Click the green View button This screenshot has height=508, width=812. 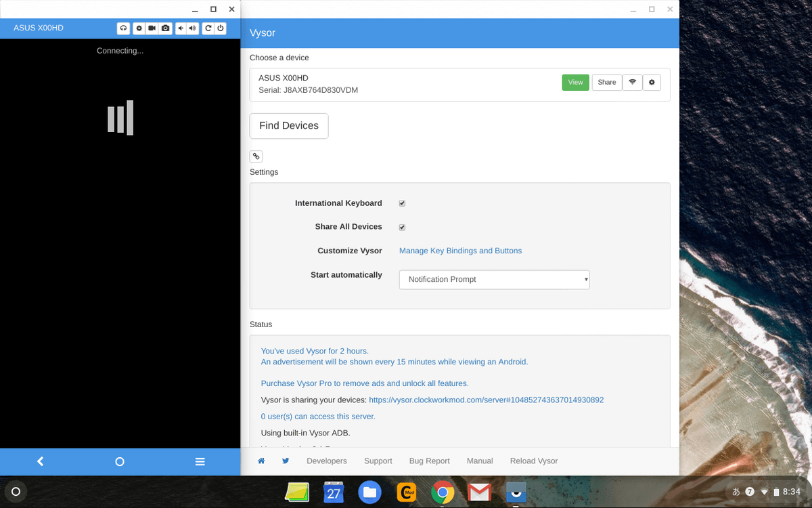pos(575,82)
